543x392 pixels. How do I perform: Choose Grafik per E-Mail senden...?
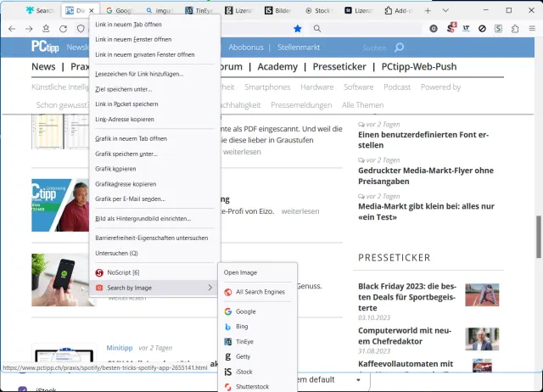tap(130, 199)
